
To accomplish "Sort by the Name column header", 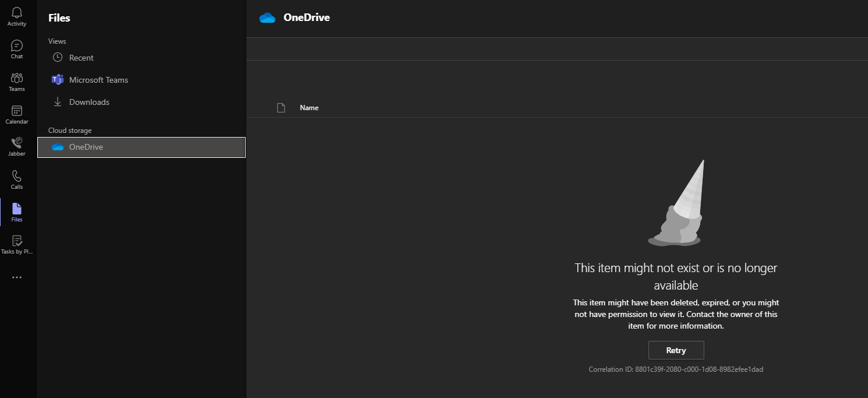I will click(x=309, y=108).
